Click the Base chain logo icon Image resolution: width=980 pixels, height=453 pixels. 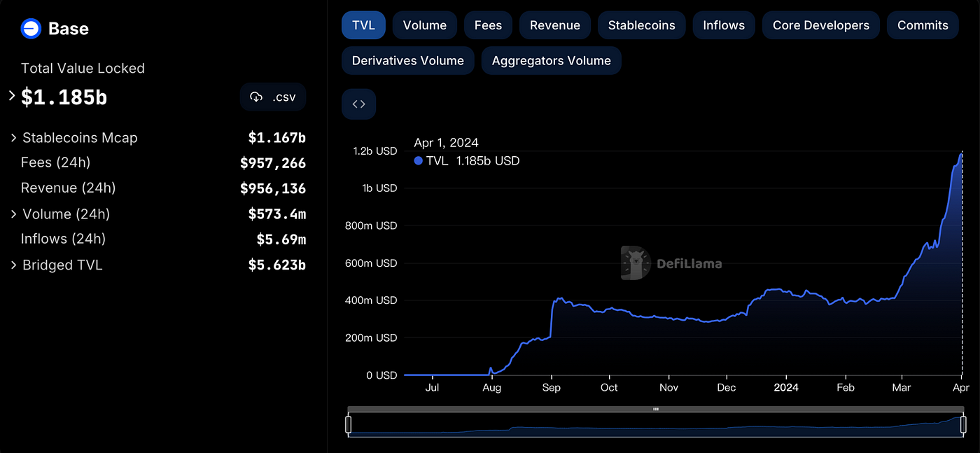(x=31, y=29)
